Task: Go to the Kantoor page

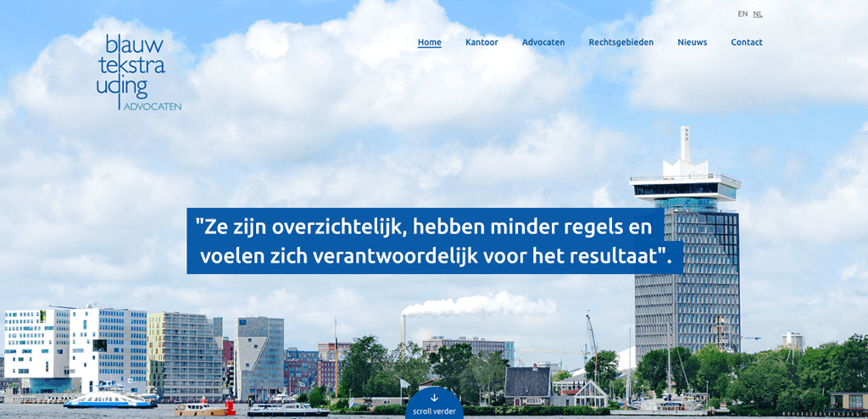Action: 481,42
